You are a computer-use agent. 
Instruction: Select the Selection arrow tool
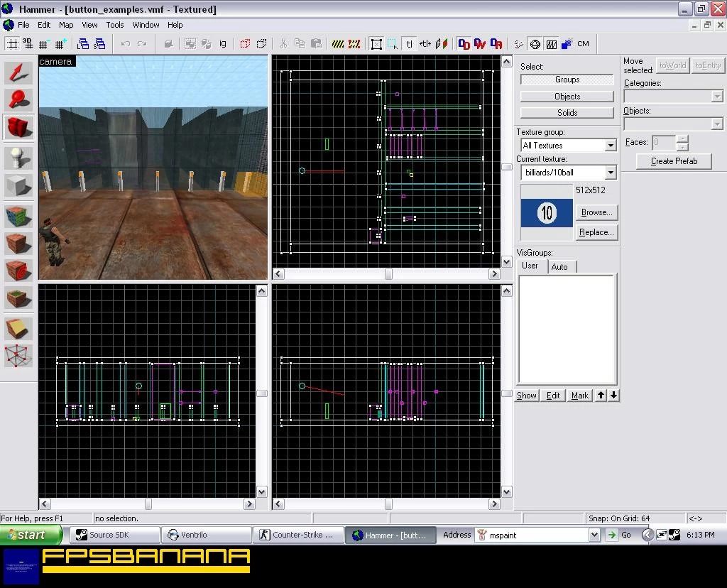coord(18,73)
